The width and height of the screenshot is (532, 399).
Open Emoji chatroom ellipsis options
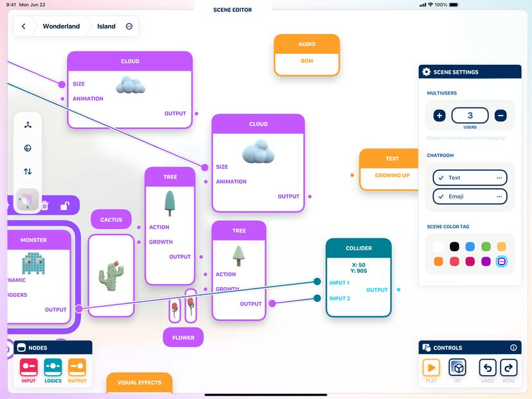tap(499, 197)
